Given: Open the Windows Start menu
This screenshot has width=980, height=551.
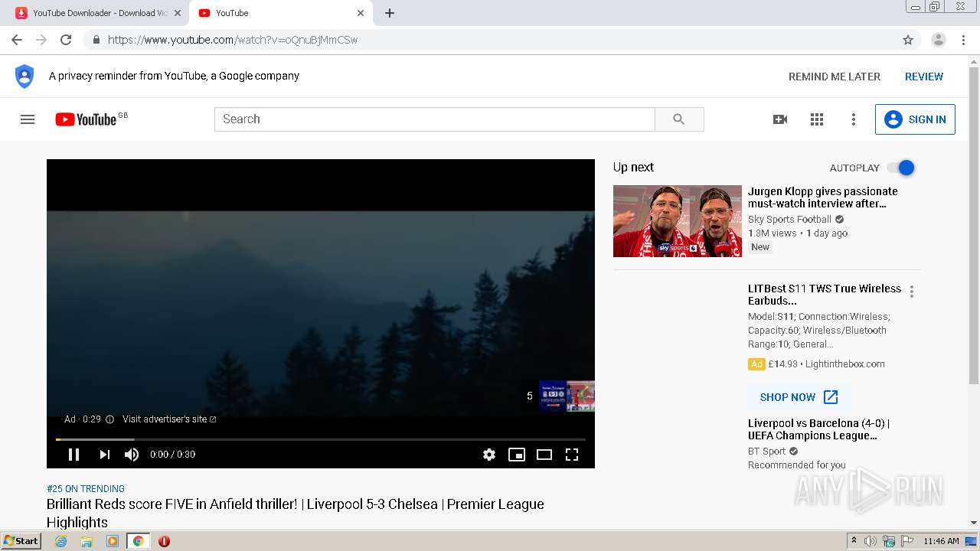Looking at the screenshot, I should (21, 541).
